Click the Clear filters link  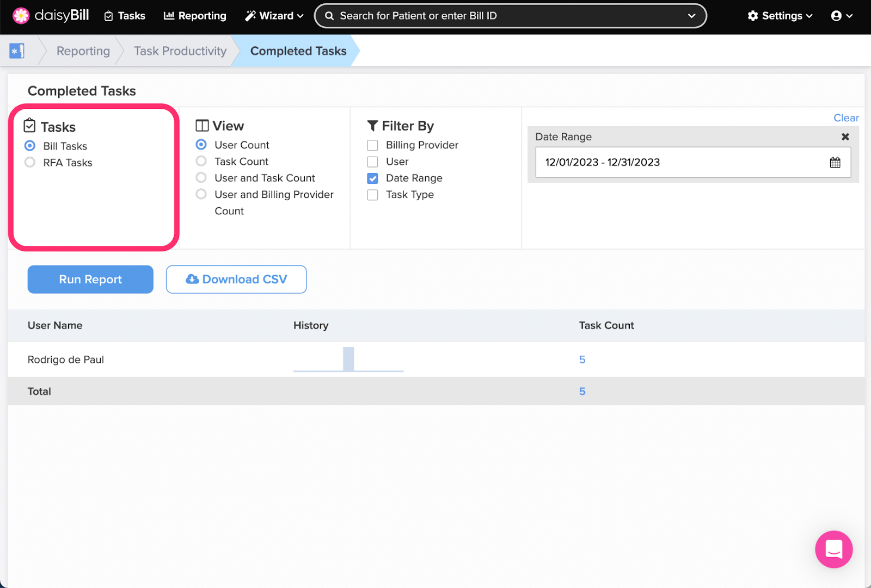[845, 118]
